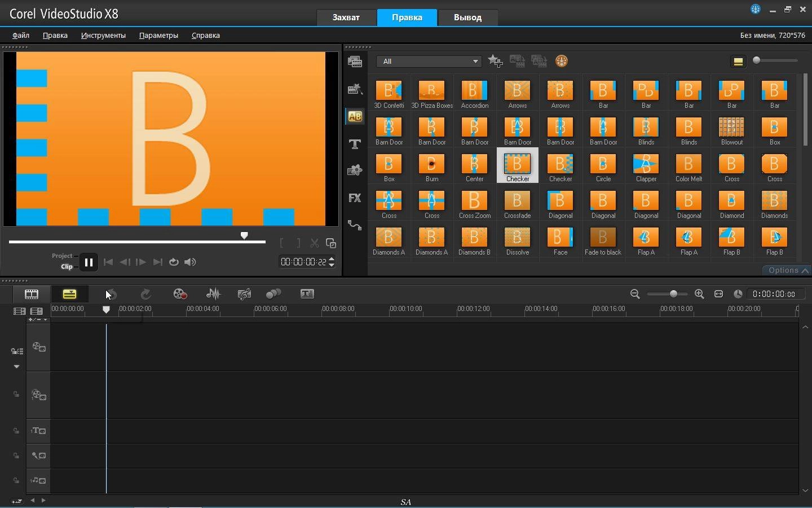Fit project in timeline window

click(x=718, y=294)
